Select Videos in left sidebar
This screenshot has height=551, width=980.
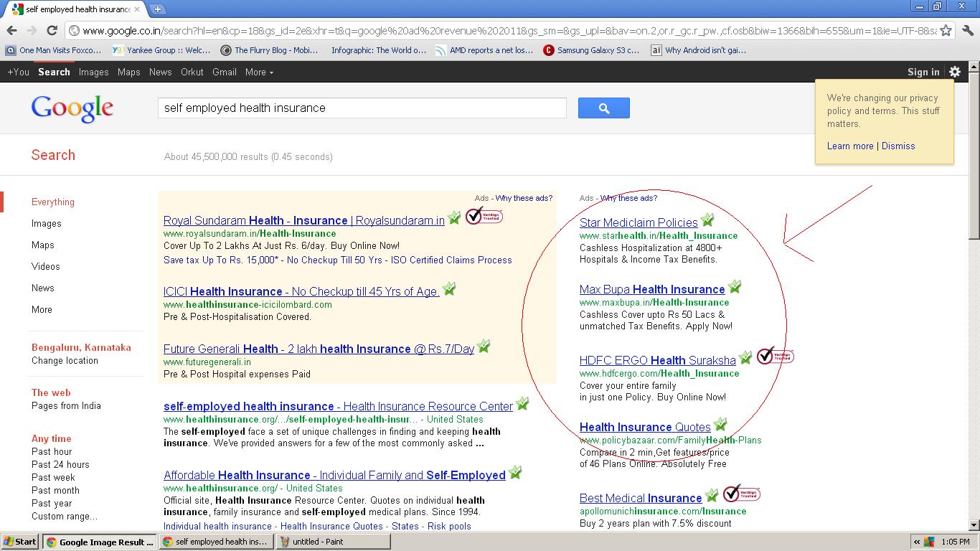pos(45,266)
